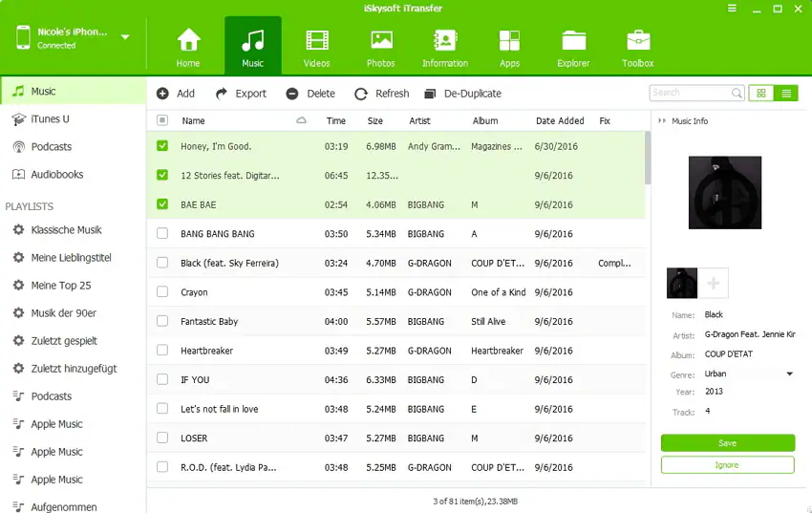This screenshot has height=513, width=812.
Task: Sort the list by the cloud column
Action: coord(301,120)
